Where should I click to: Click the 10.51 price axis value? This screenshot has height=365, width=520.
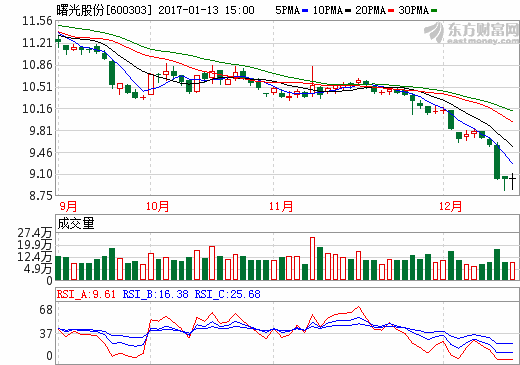(37, 87)
